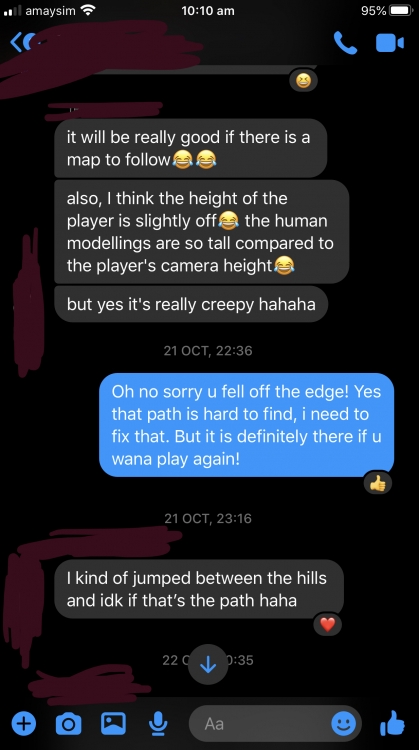View the thumbs-up reaction on blue message
The width and height of the screenshot is (419, 750).
pyautogui.click(x=378, y=484)
